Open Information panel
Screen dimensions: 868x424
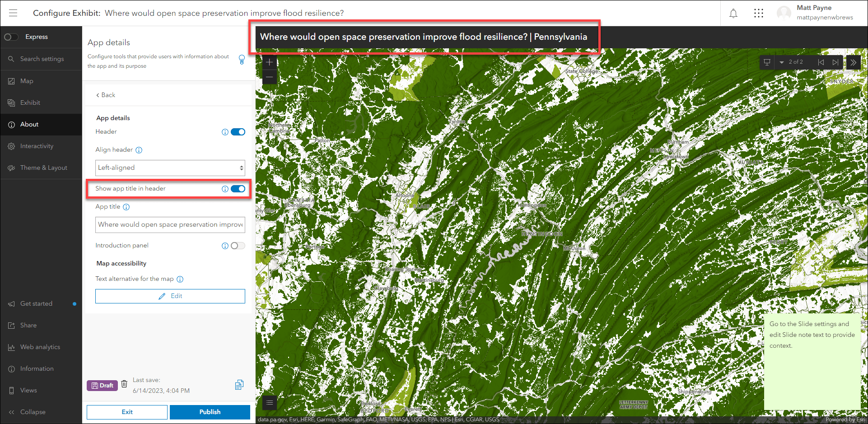pyautogui.click(x=41, y=368)
